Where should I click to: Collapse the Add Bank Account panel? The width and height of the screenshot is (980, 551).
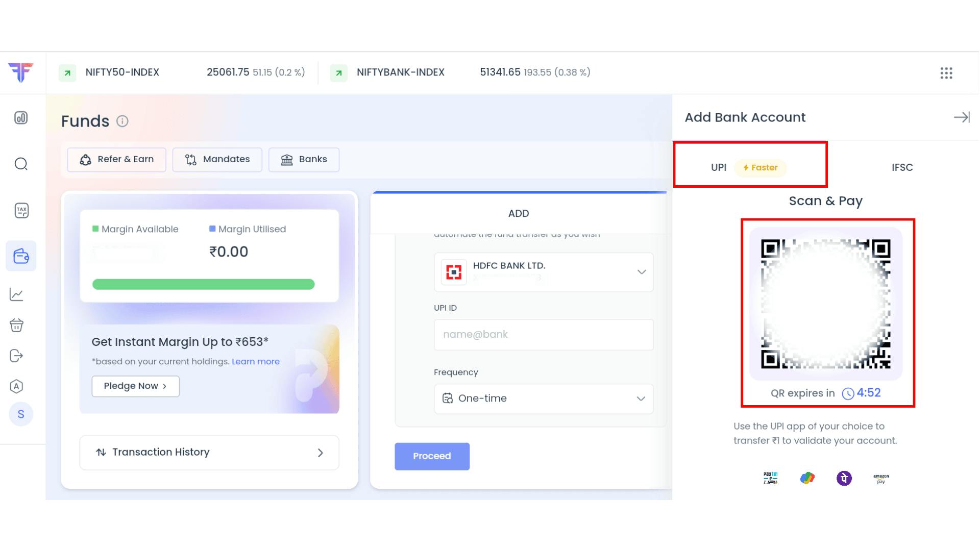pos(962,117)
